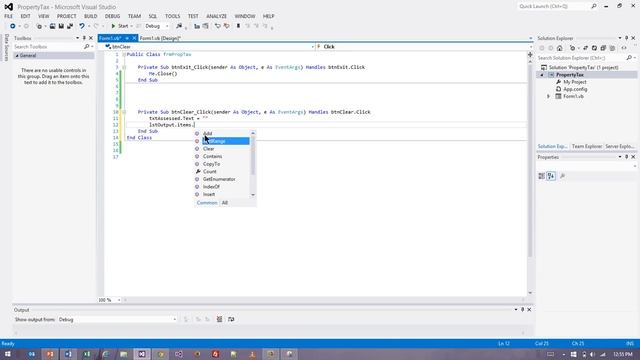This screenshot has width=640, height=360.
Task: Click the Save toolbar icon
Action: point(61,26)
